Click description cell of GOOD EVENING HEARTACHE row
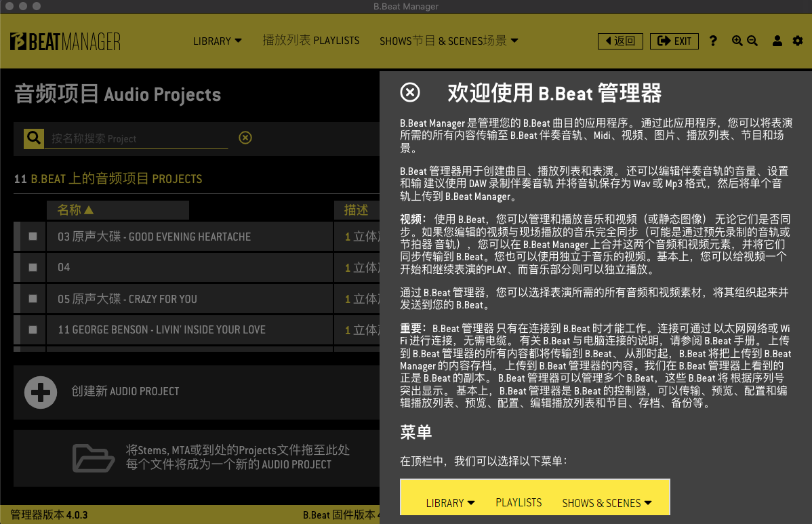The width and height of the screenshot is (812, 524). coord(357,237)
